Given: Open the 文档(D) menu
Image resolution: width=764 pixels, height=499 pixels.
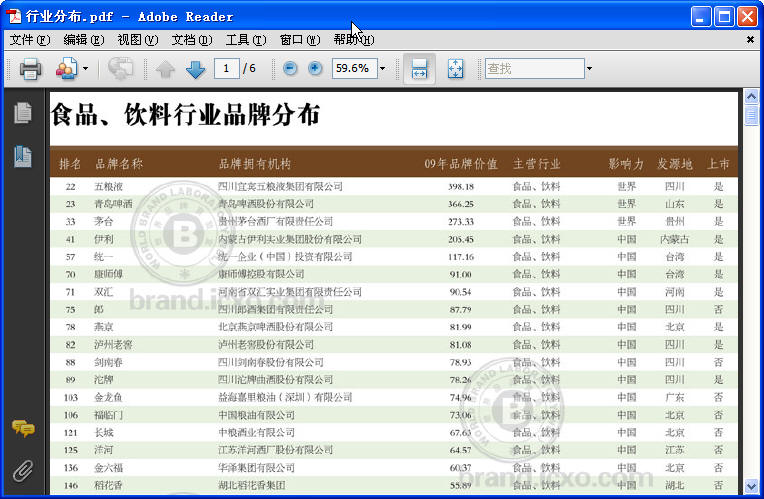Looking at the screenshot, I should 191,39.
